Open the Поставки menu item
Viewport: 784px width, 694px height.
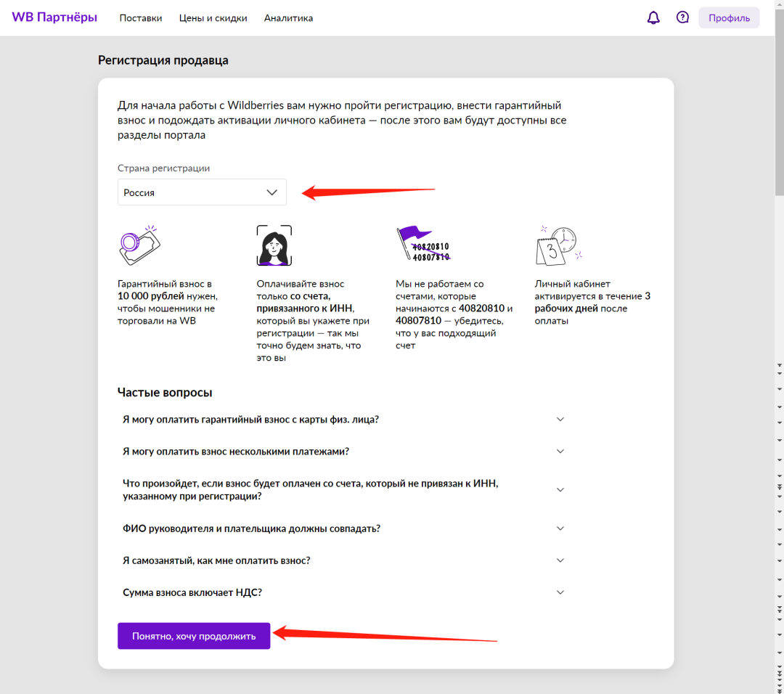click(x=141, y=18)
